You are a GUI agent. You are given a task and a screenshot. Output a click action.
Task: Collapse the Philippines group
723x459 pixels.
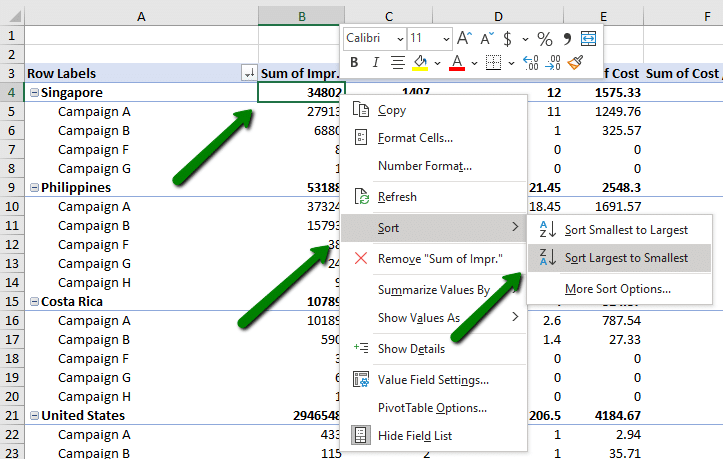[x=34, y=188]
